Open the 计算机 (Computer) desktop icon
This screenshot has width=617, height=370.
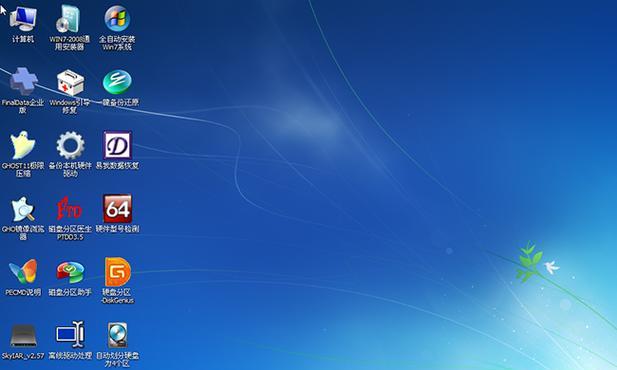pyautogui.click(x=23, y=18)
